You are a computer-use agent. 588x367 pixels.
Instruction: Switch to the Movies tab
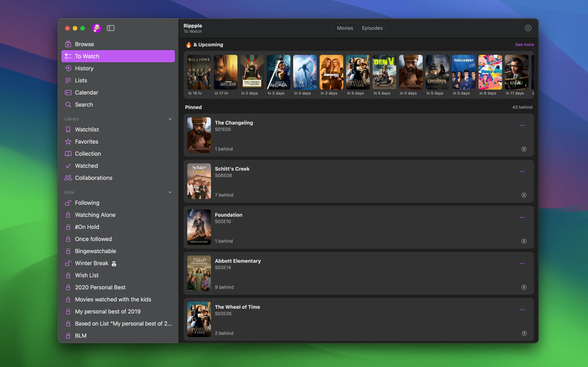pyautogui.click(x=345, y=28)
